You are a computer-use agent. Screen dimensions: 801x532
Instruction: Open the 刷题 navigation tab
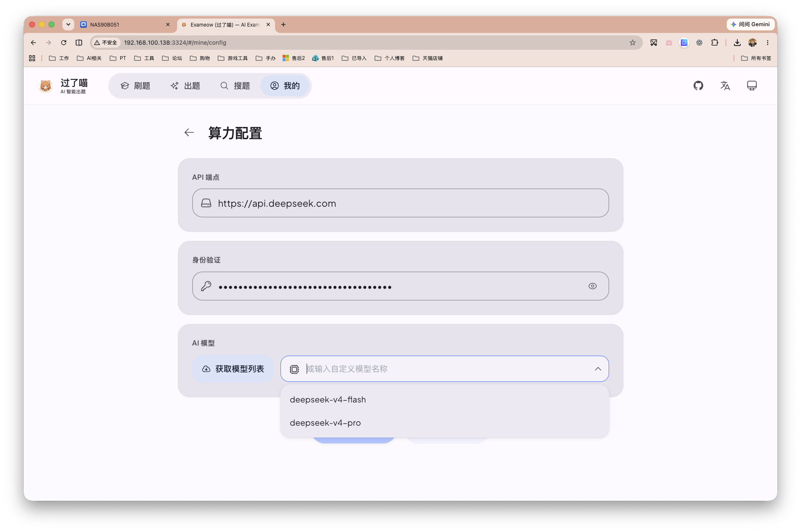[135, 86]
